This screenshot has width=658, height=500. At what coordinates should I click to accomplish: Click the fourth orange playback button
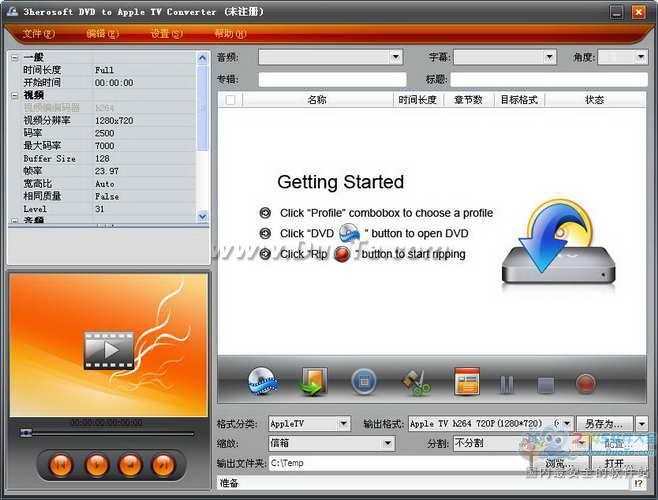pyautogui.click(x=164, y=465)
